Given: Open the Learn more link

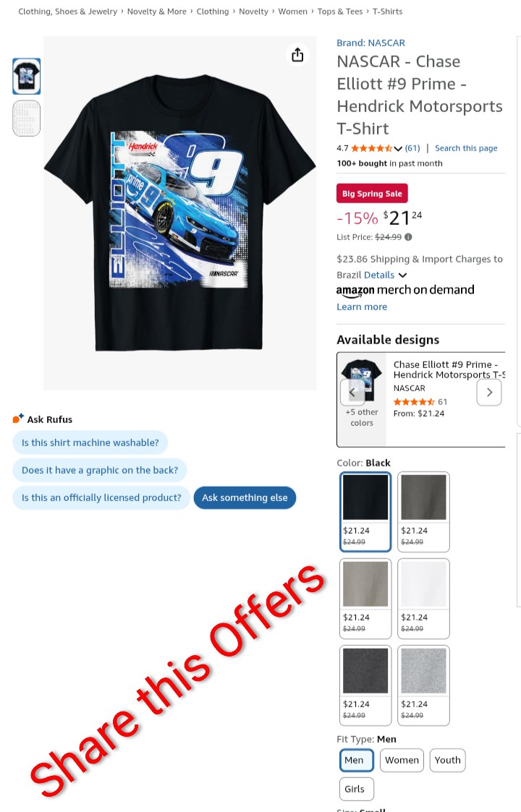Looking at the screenshot, I should (362, 307).
